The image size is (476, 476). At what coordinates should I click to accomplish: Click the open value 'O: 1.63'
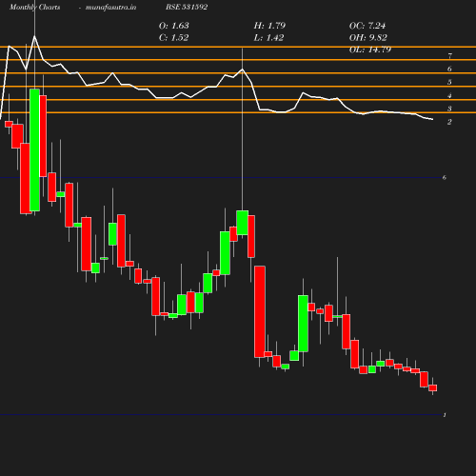point(174,26)
